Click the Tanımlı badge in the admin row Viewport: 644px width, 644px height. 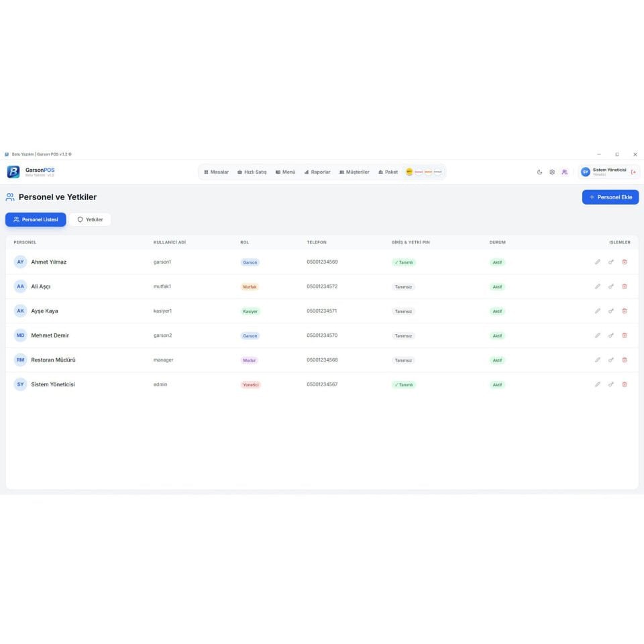click(x=404, y=385)
